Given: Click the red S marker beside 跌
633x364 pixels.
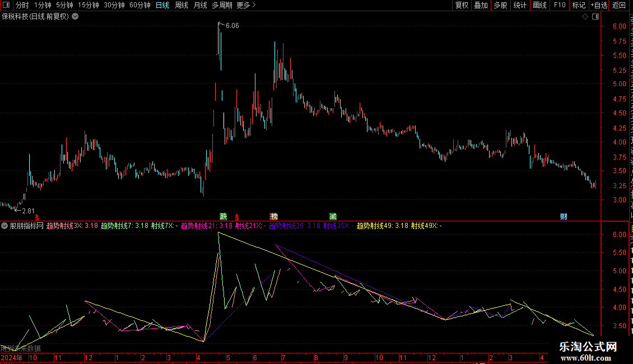Looking at the screenshot, I should (x=237, y=217).
